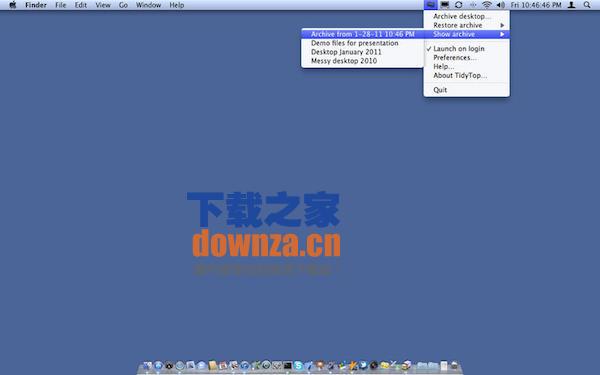Open Finder from the Dock
This screenshot has height=375, width=600.
coord(147,365)
